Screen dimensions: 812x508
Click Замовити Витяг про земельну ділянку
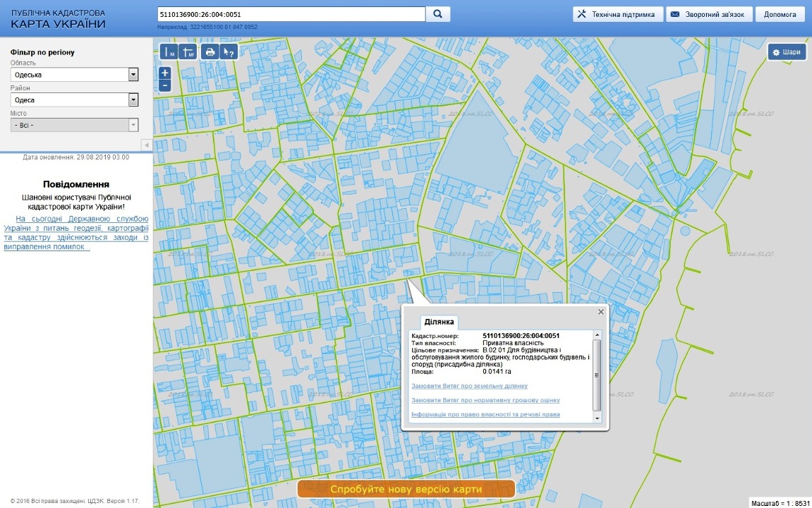click(469, 386)
